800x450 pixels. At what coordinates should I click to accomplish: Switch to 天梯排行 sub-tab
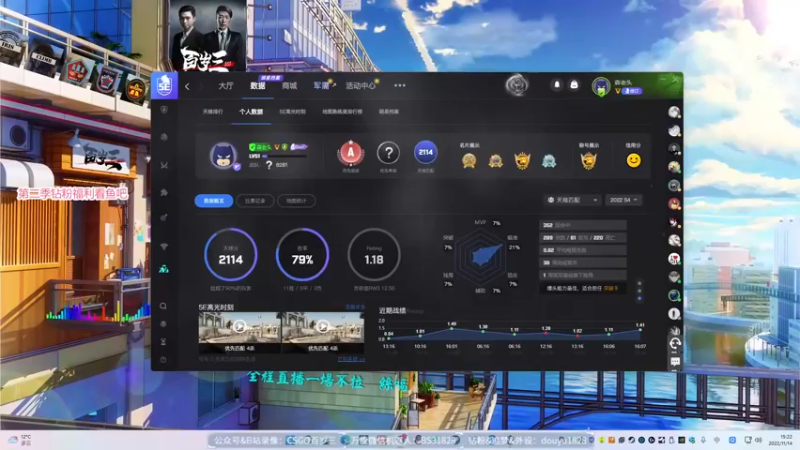point(213,112)
